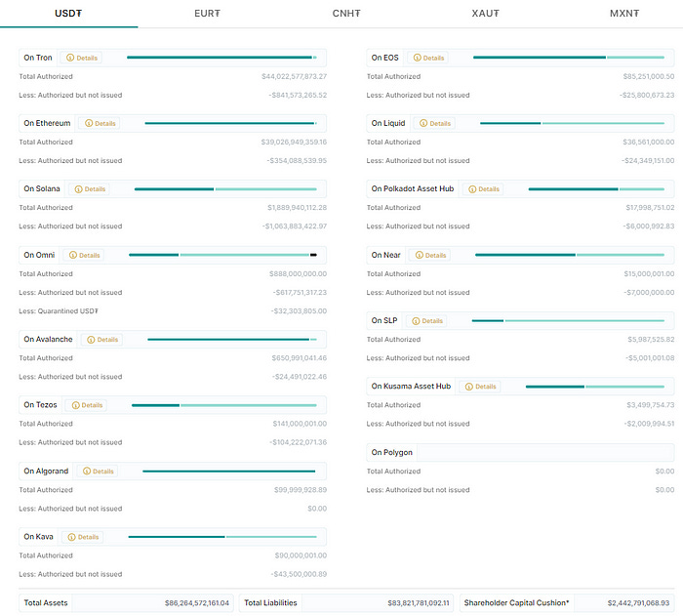Click the On Omni progress bar
The height and width of the screenshot is (616, 683).
tap(222, 255)
